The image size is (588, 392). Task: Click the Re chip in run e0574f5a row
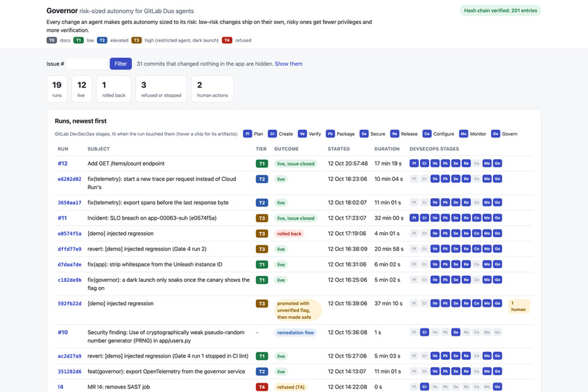click(x=466, y=234)
